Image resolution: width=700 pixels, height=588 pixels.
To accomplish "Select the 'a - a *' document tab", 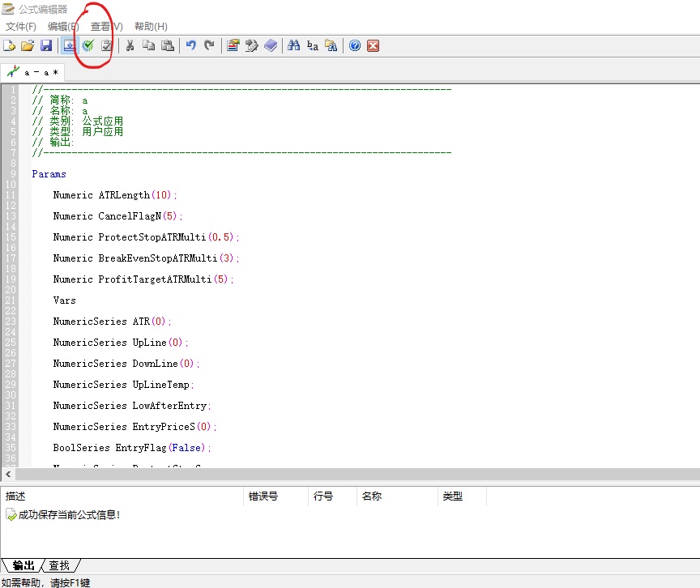I will click(x=32, y=72).
